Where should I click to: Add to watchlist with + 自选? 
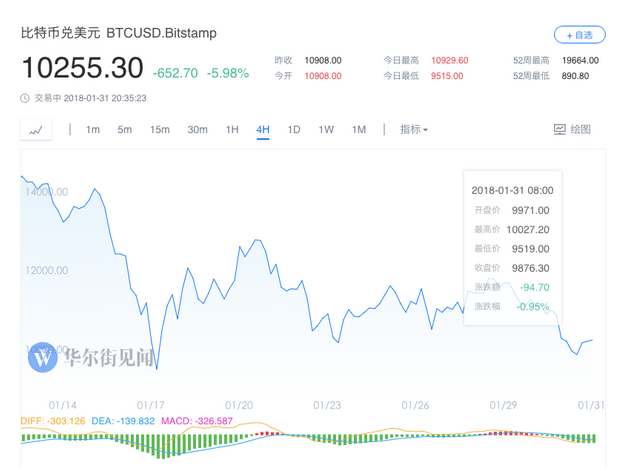579,35
